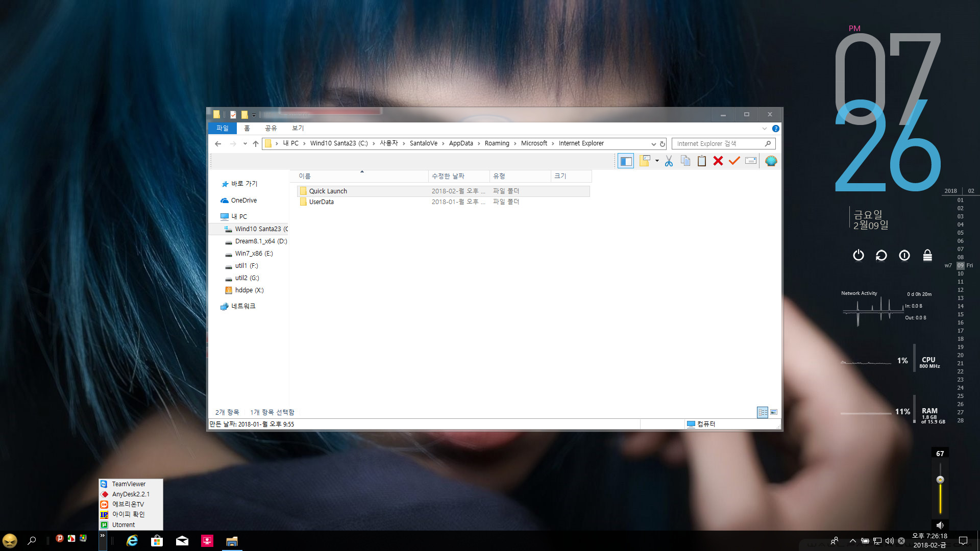Open properties with the orange checkmark icon
Image resolution: width=980 pixels, height=551 pixels.
click(734, 161)
